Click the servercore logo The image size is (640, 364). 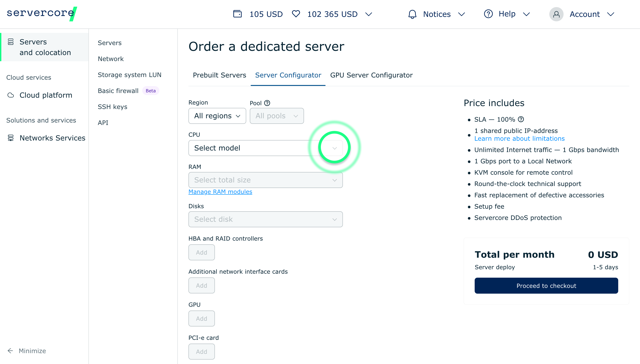click(41, 14)
